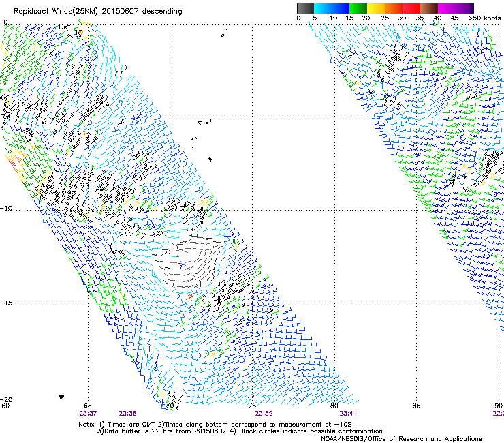504x443 pixels.
Task: Click legend label 45
Action: point(454,18)
